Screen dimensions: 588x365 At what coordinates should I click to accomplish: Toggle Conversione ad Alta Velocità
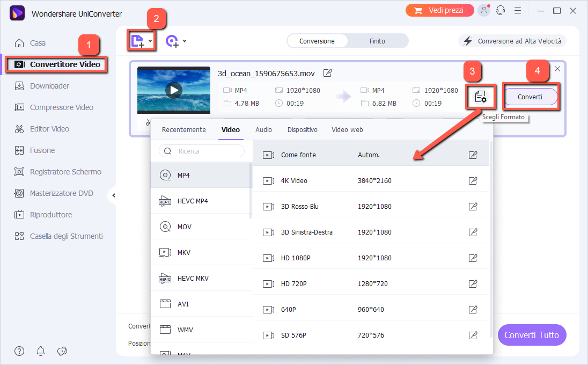point(512,41)
